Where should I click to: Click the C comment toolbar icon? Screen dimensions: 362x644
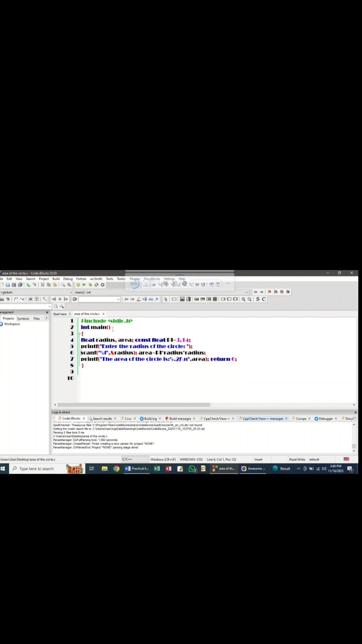[264, 299]
